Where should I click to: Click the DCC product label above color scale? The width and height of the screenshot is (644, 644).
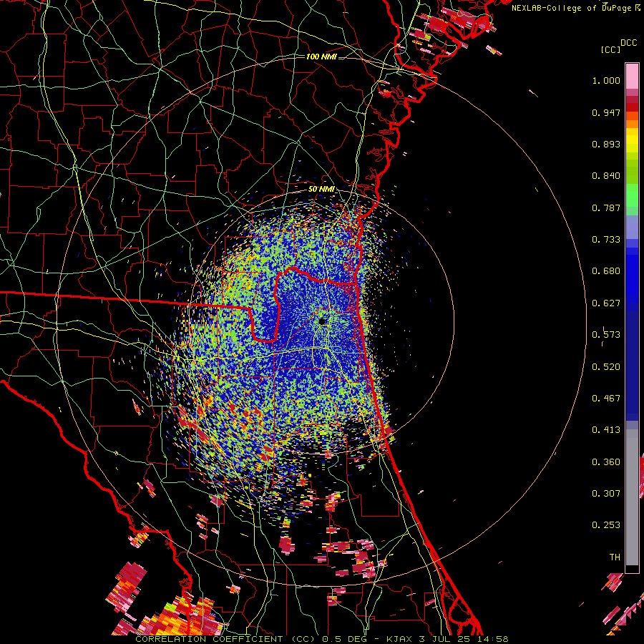click(x=628, y=43)
